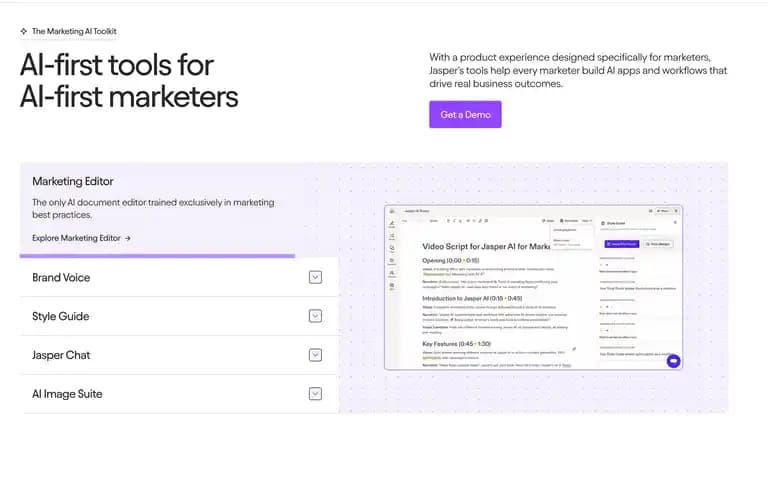Click the bold icon in preview toolbar
The image size is (768, 480).
coord(448,221)
